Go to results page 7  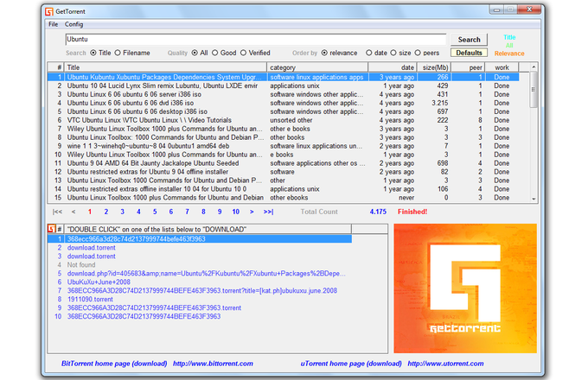coord(187,212)
